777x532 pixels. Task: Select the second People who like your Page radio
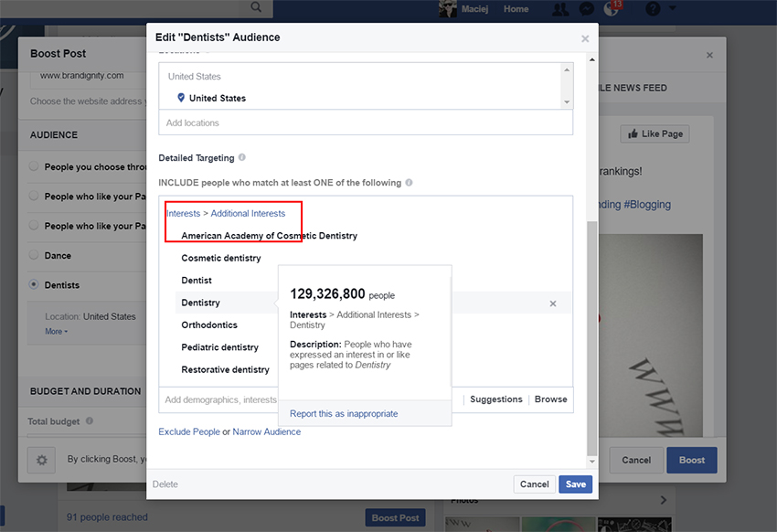34,196
